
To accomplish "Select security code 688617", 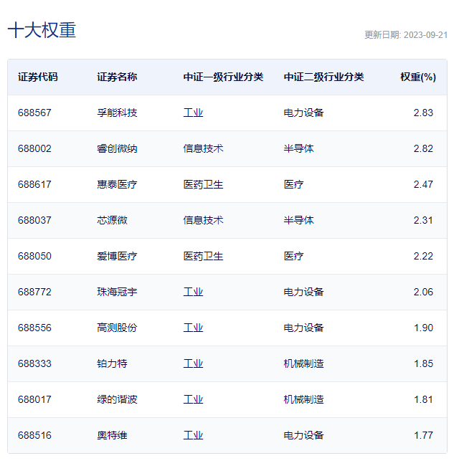I will click(x=34, y=184).
